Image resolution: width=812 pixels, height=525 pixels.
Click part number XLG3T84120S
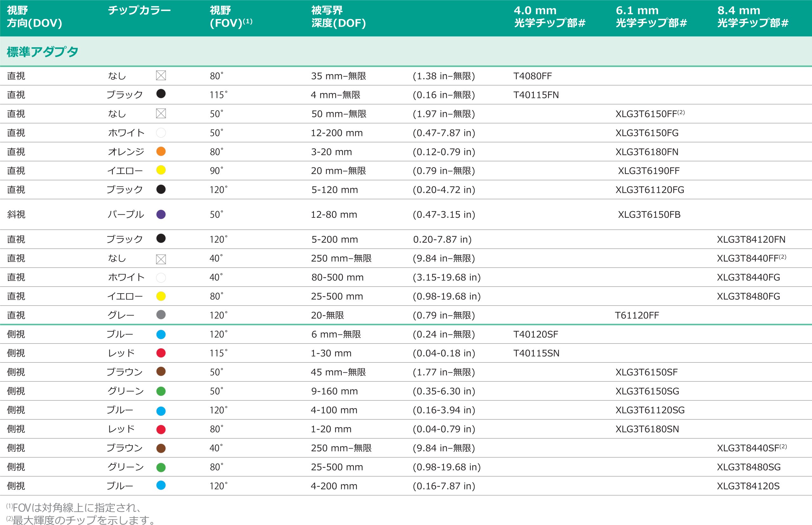748,486
